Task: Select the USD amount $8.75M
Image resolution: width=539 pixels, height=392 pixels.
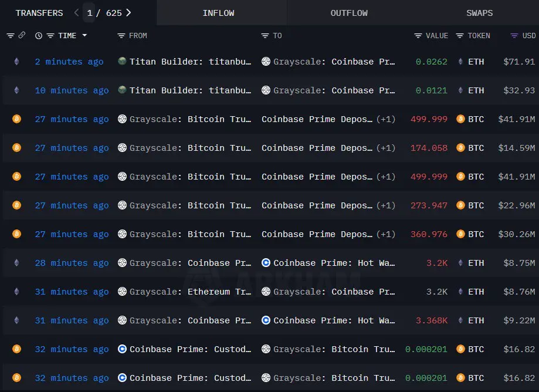Action: coord(519,263)
